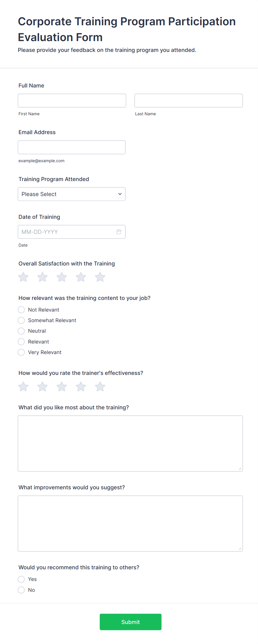
Task: Click the liked-most-about-training text area
Action: [130, 443]
